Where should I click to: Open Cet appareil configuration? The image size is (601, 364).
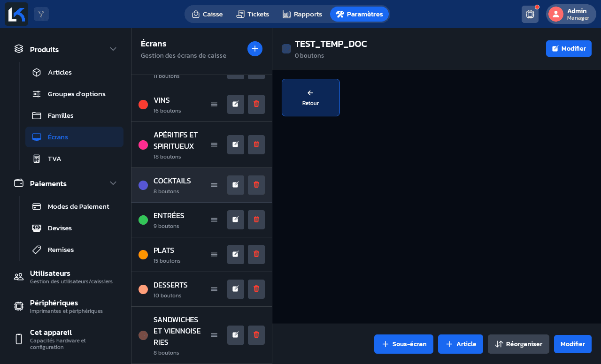click(x=66, y=339)
